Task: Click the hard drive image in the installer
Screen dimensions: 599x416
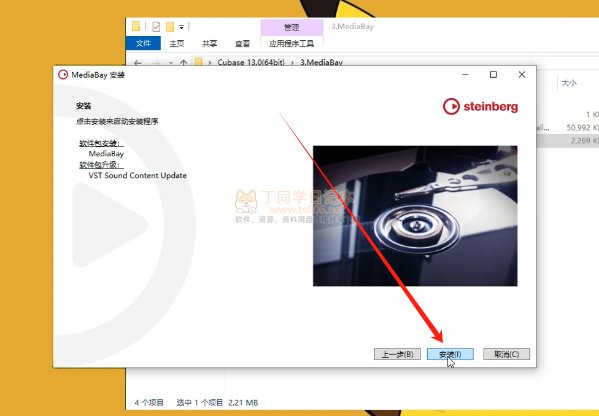Action: pyautogui.click(x=415, y=215)
